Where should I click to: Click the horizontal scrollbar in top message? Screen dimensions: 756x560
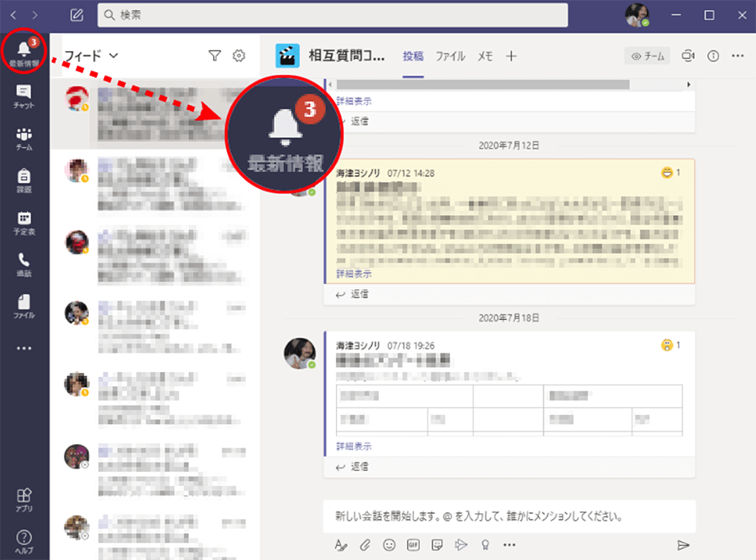[483, 85]
